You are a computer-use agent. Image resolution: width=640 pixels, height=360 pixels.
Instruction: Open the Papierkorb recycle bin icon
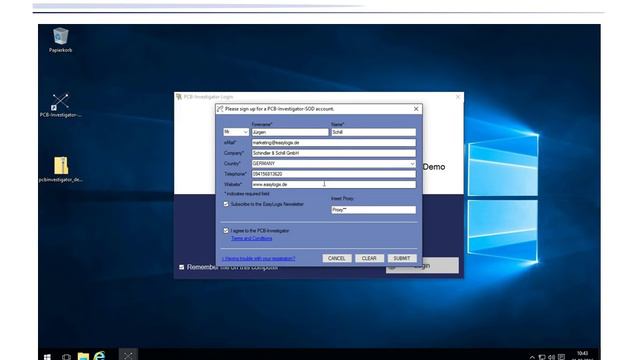click(60, 40)
